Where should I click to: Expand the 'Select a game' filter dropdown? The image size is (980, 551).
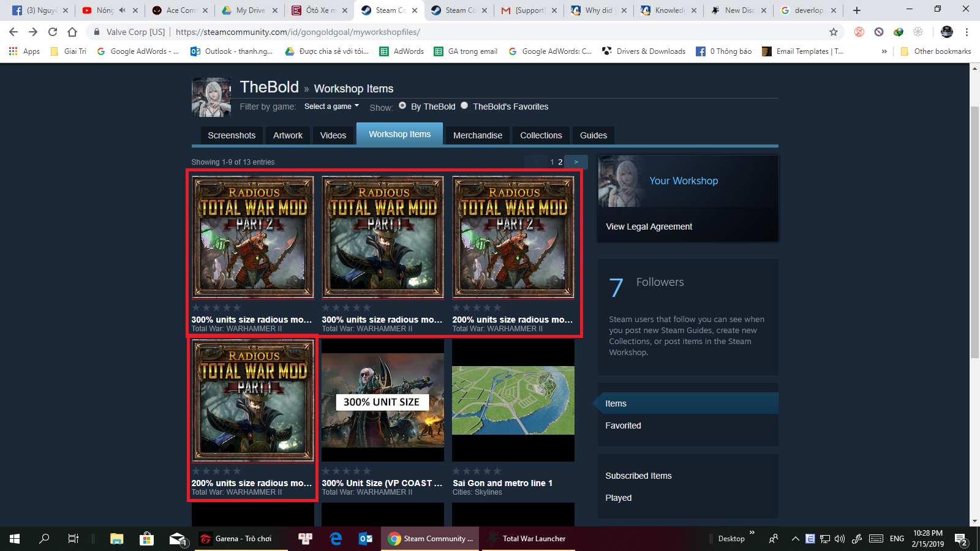(x=331, y=107)
